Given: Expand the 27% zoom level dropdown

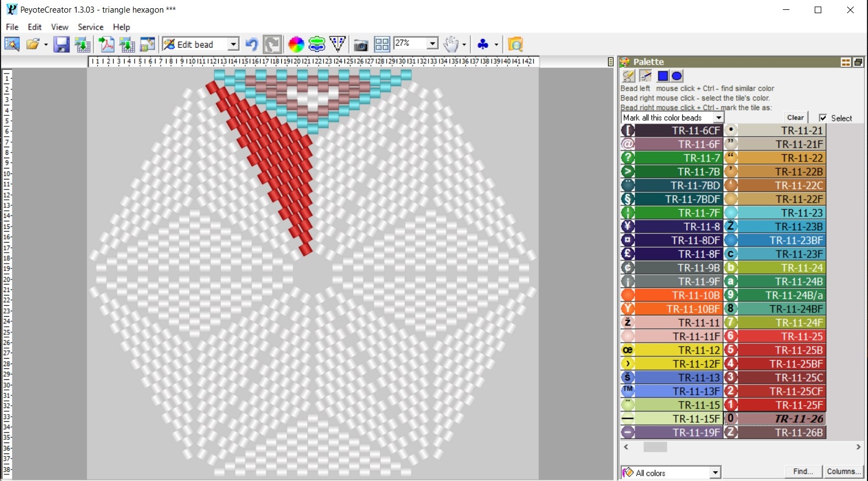Looking at the screenshot, I should click(432, 44).
